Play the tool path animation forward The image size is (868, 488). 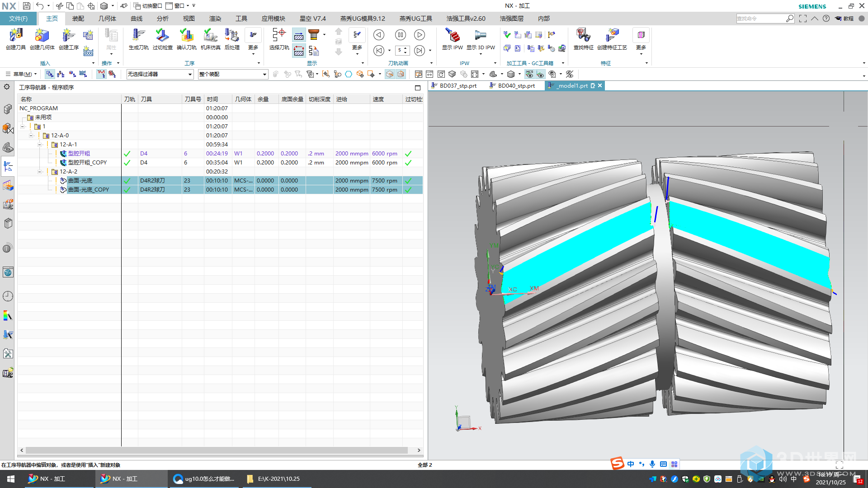[x=420, y=35]
